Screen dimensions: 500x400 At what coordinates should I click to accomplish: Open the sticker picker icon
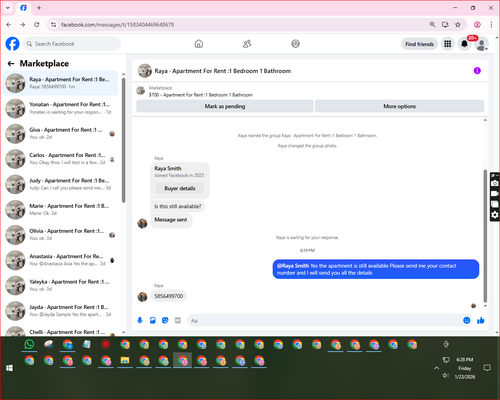coord(165,320)
